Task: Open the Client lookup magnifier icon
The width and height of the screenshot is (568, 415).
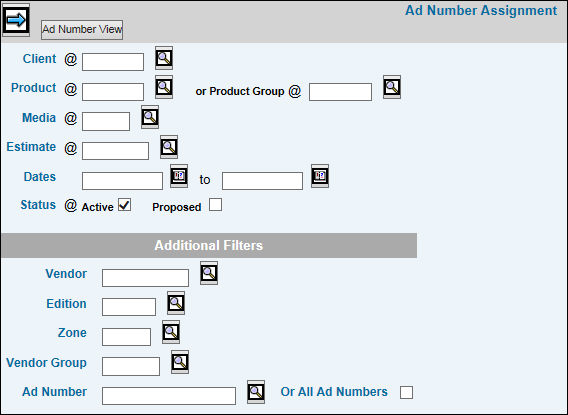Action: click(x=164, y=58)
